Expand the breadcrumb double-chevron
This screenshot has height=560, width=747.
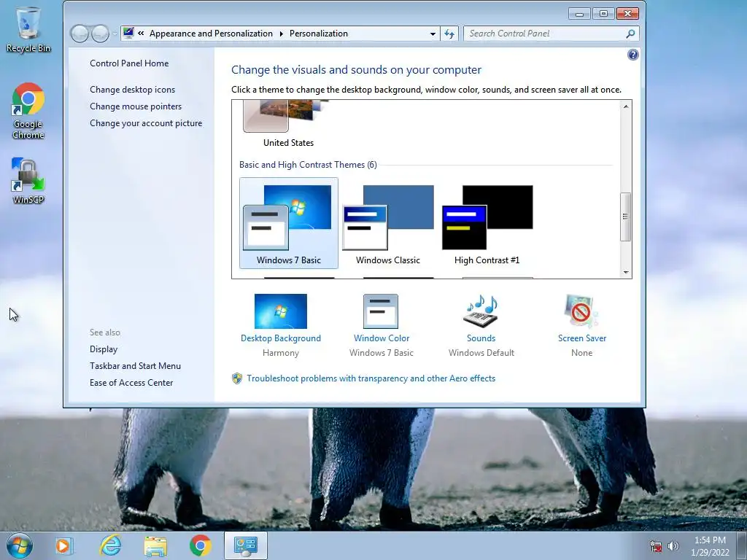(x=141, y=34)
